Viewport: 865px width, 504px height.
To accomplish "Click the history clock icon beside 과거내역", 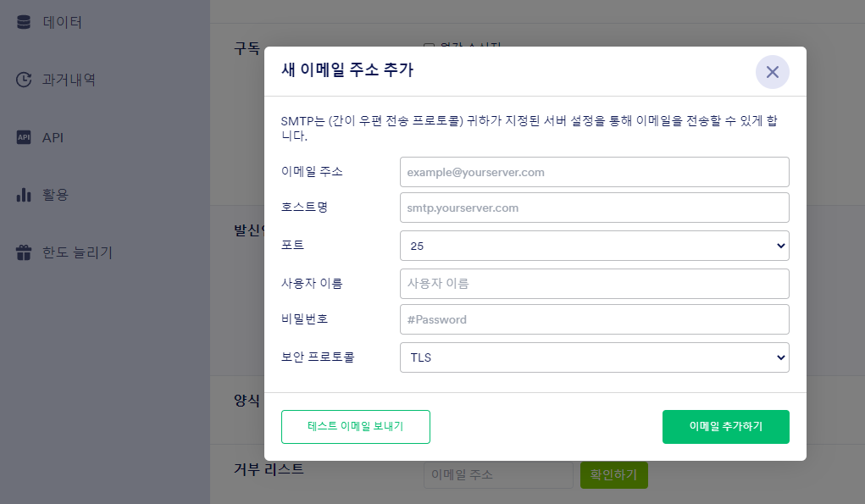I will (x=24, y=80).
